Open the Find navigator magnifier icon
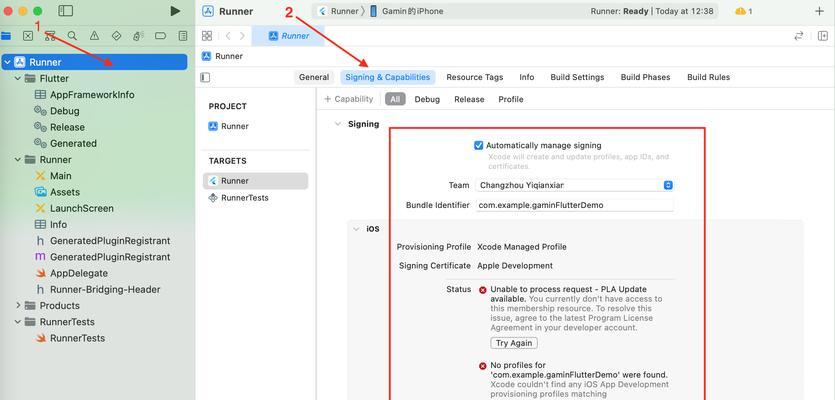Image resolution: width=835 pixels, height=400 pixels. click(72, 36)
